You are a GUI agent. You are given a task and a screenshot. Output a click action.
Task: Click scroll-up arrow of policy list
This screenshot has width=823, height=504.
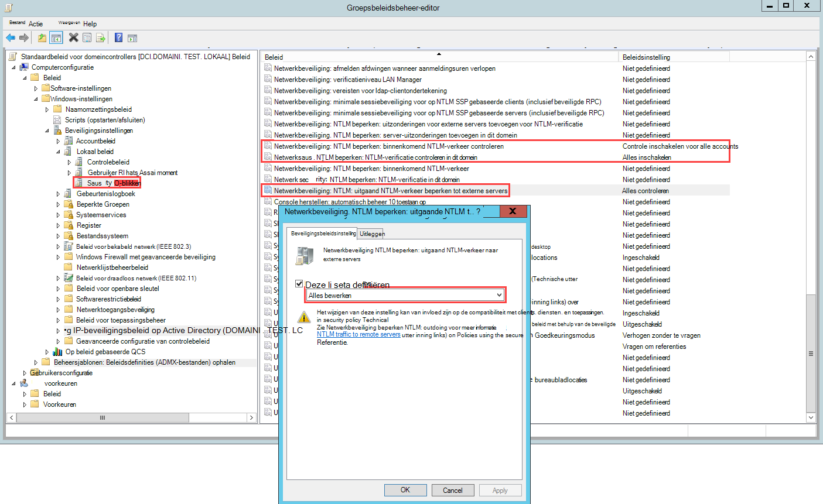point(811,56)
